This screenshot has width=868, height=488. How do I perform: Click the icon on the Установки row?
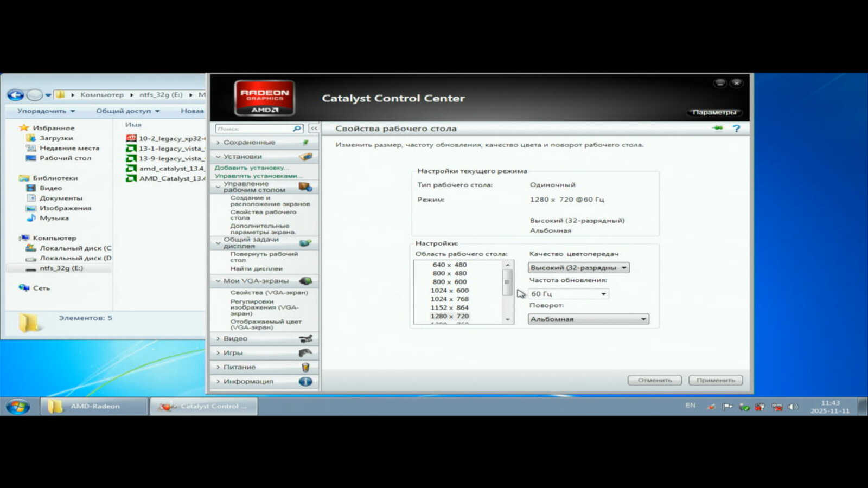(305, 157)
